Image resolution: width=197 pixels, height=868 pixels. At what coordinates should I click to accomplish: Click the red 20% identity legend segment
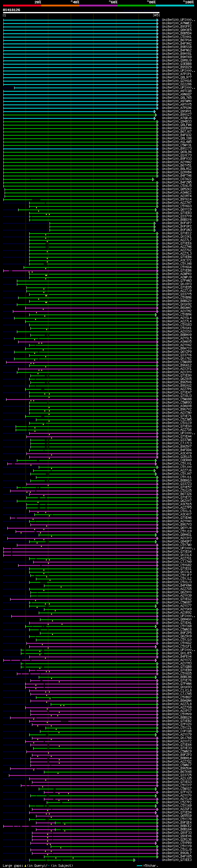click(22, 6)
